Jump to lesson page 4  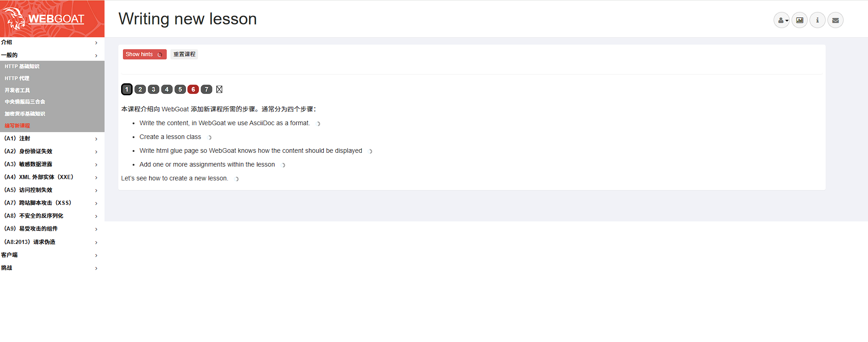(x=167, y=89)
